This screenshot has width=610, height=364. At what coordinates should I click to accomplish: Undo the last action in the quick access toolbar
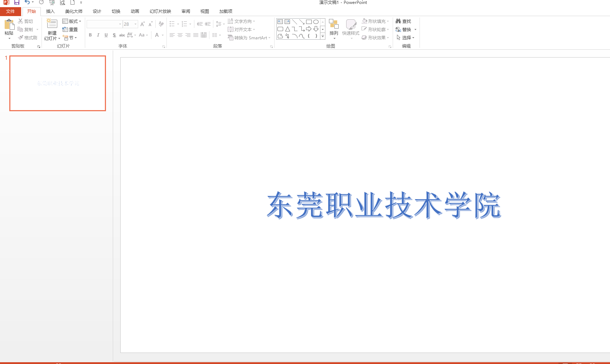pyautogui.click(x=27, y=2)
